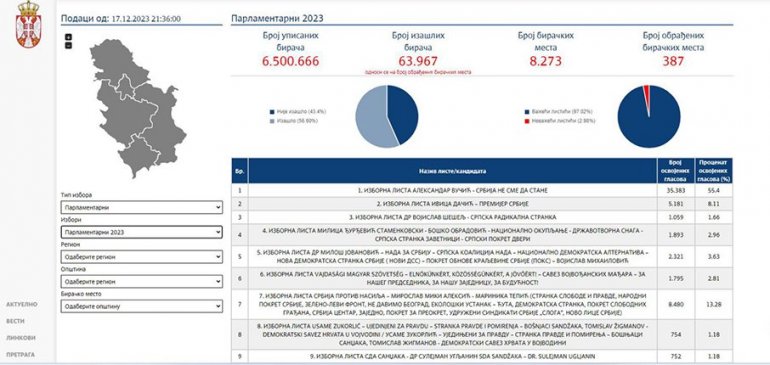Expand the Општина dropdown
770x365 pixels.
tap(142, 281)
